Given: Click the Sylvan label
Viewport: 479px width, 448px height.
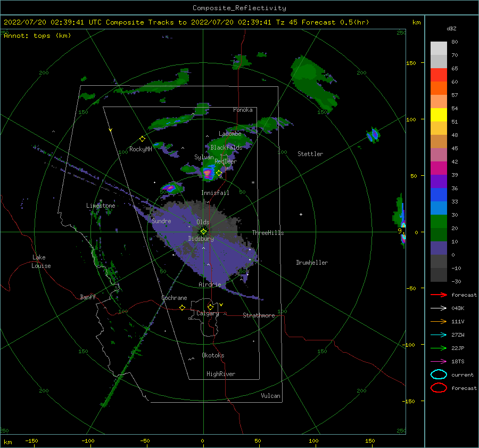Looking at the screenshot, I should coord(204,157).
